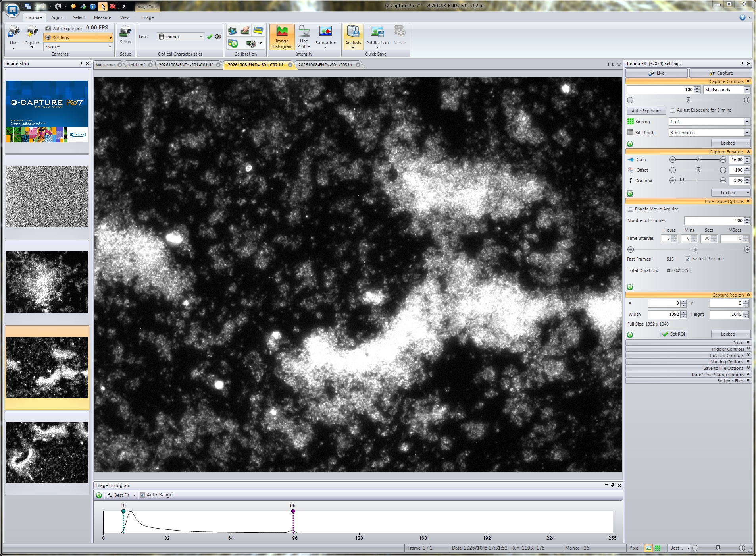Reset Capture Enhance with green refresh icon
This screenshot has height=556, width=756.
click(630, 193)
